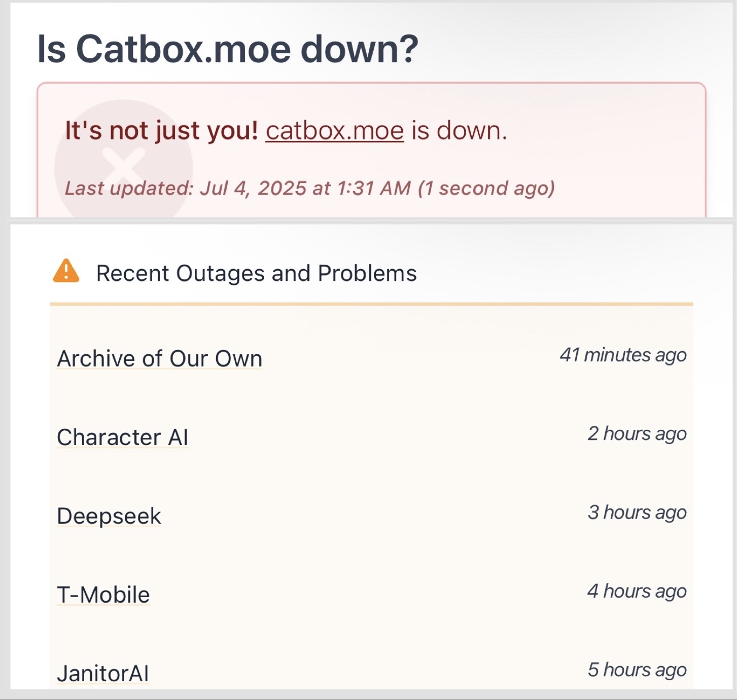Screen dimensions: 737x700
Task: Go to the JanitorAI outage page
Action: 102,673
